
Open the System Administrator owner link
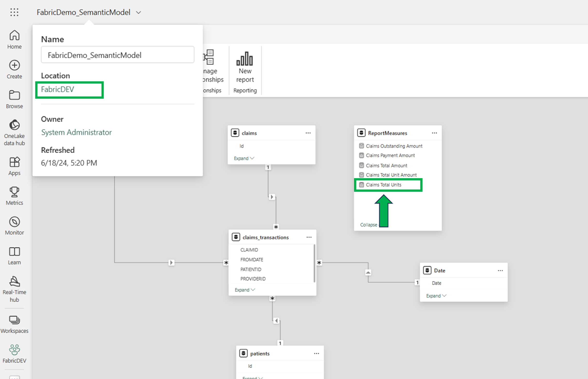[76, 132]
